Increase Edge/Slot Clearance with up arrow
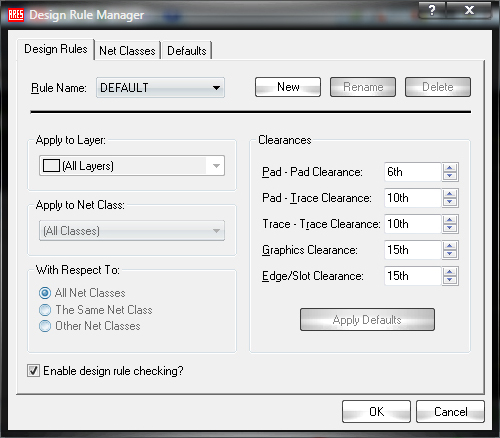Screen dimensions: 500x438 point(450,272)
